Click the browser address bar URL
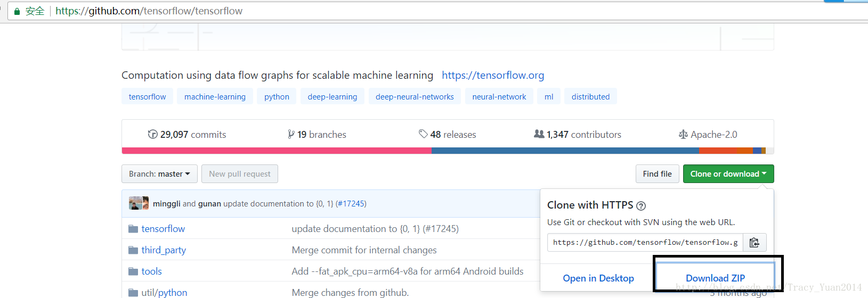Viewport: 868px width, 298px height. tap(149, 11)
